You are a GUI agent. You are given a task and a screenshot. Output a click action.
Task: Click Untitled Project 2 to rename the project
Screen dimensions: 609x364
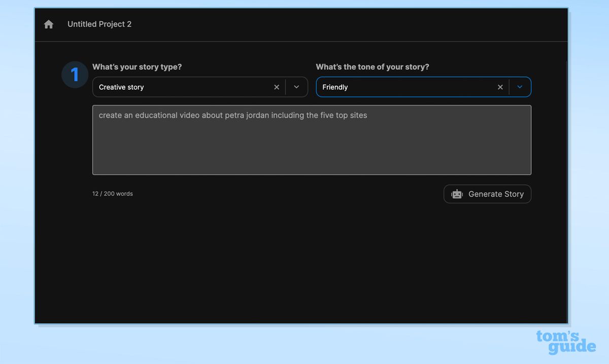[x=99, y=24]
